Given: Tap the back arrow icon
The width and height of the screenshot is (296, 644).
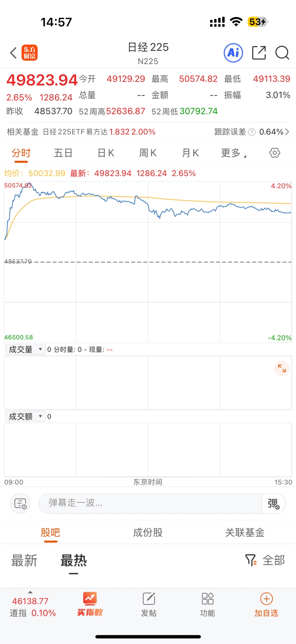Looking at the screenshot, I should tap(13, 53).
